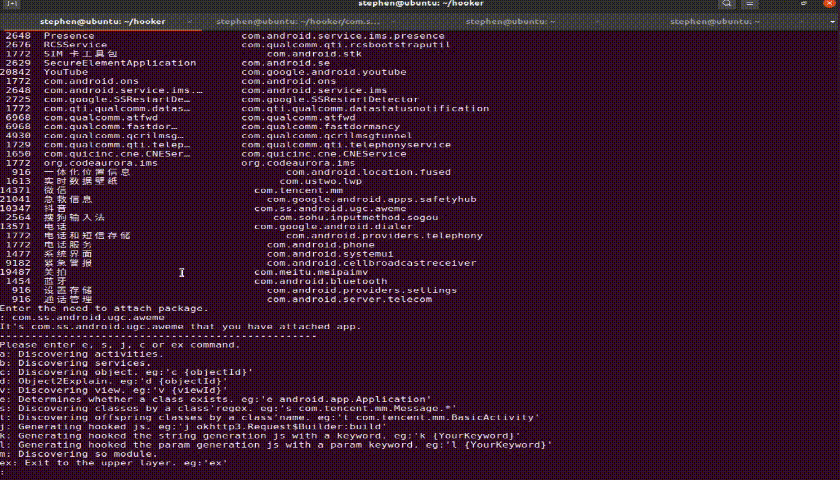Click package com.qti.qualcomm.datastatusnotification
The height and width of the screenshot is (480, 840).
pos(365,108)
